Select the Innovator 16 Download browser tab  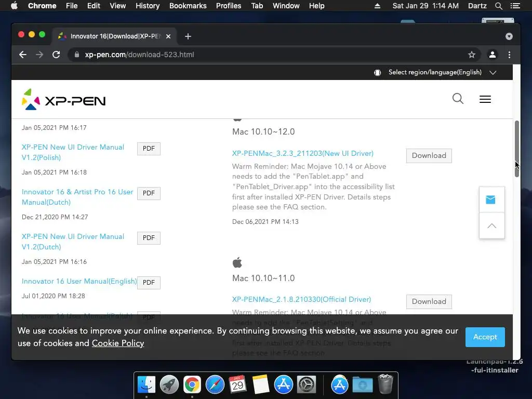click(115, 36)
